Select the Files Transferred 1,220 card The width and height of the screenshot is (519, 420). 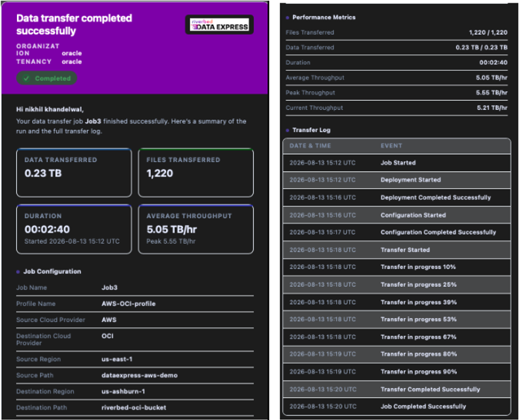[x=196, y=172]
